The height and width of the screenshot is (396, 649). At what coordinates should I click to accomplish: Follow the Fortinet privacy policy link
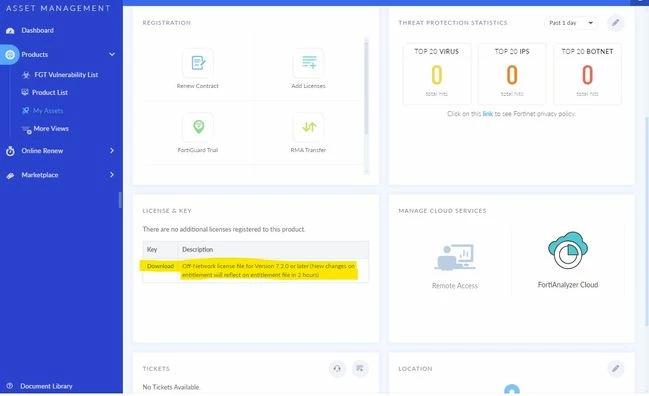(488, 114)
